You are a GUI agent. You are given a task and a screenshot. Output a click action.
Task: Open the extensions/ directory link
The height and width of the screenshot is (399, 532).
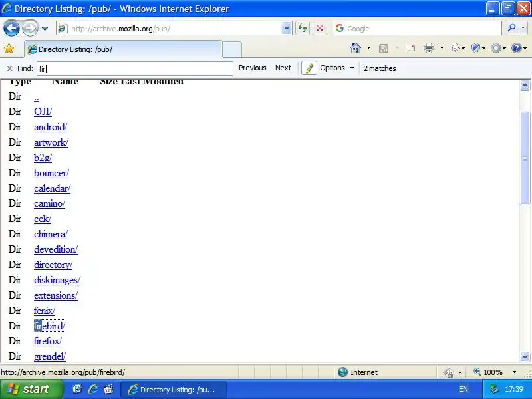[56, 295]
